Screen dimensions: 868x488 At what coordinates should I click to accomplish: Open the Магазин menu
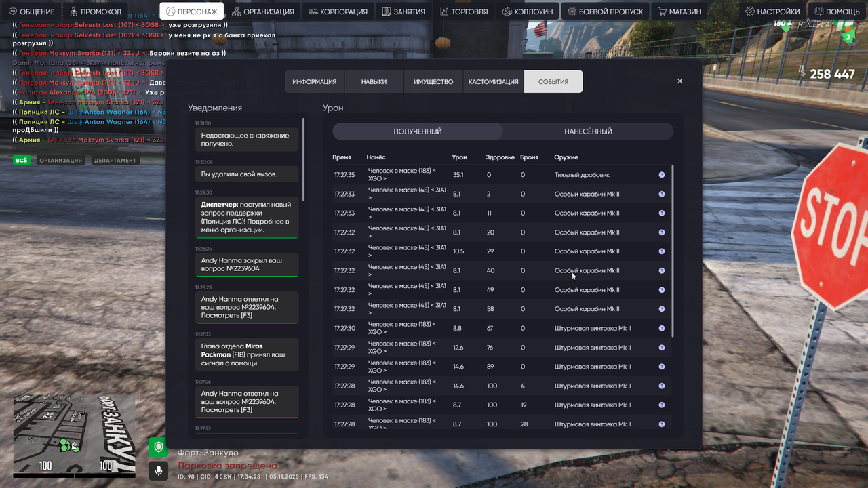(679, 12)
